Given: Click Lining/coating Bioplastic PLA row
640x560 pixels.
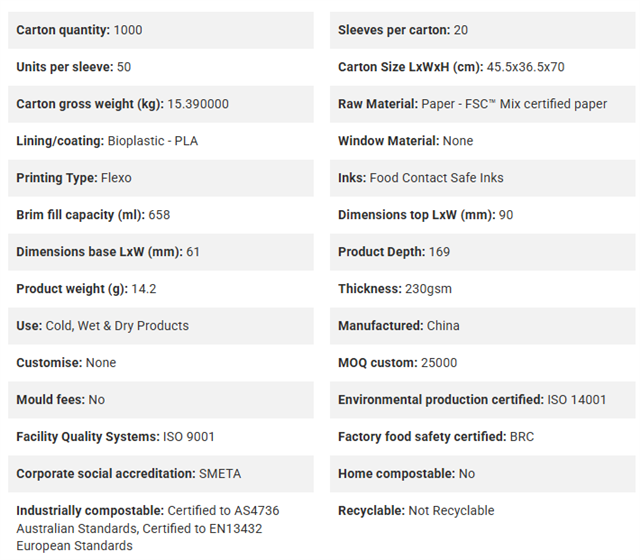Looking at the screenshot, I should 161,141.
